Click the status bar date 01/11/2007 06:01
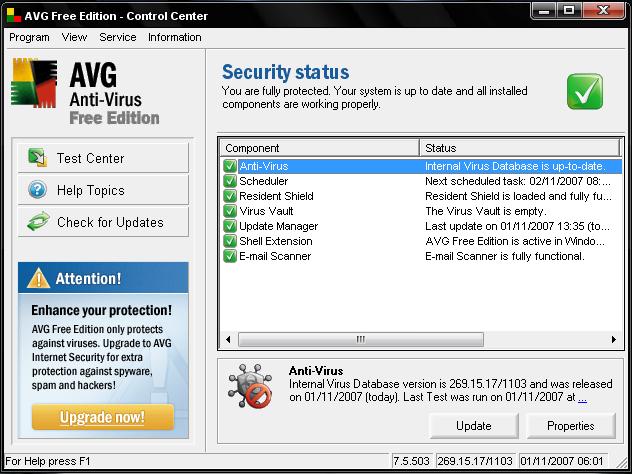Image resolution: width=632 pixels, height=474 pixels. pos(562,461)
